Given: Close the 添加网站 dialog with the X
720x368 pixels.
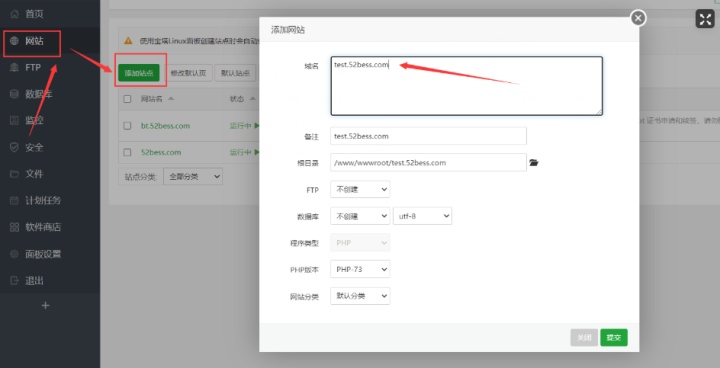Looking at the screenshot, I should tap(638, 18).
